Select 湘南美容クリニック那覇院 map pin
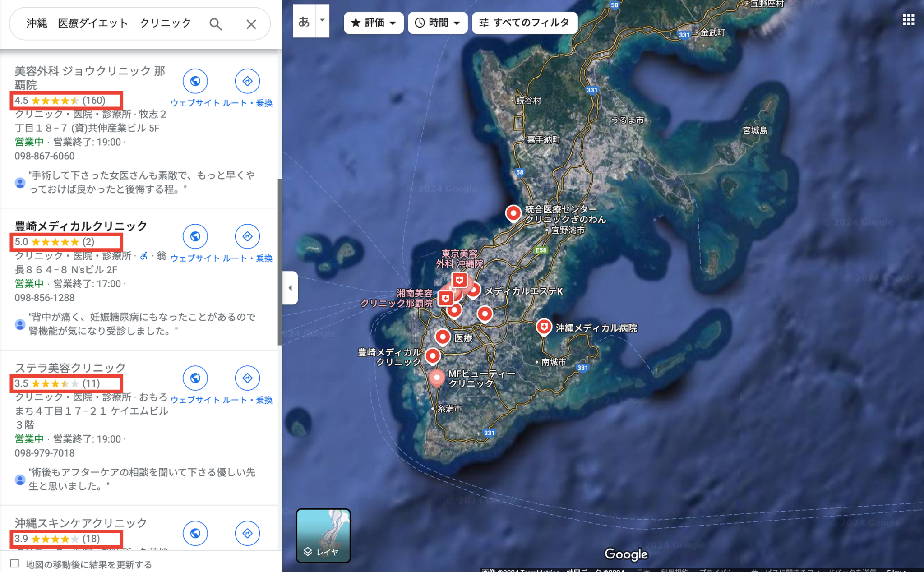 click(445, 298)
